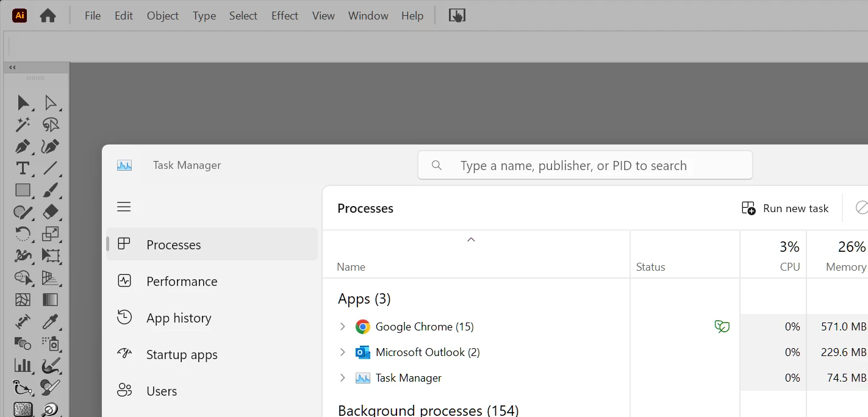The height and width of the screenshot is (417, 868).
Task: Click Chrome's efficiency mode leaf icon
Action: pos(722,327)
